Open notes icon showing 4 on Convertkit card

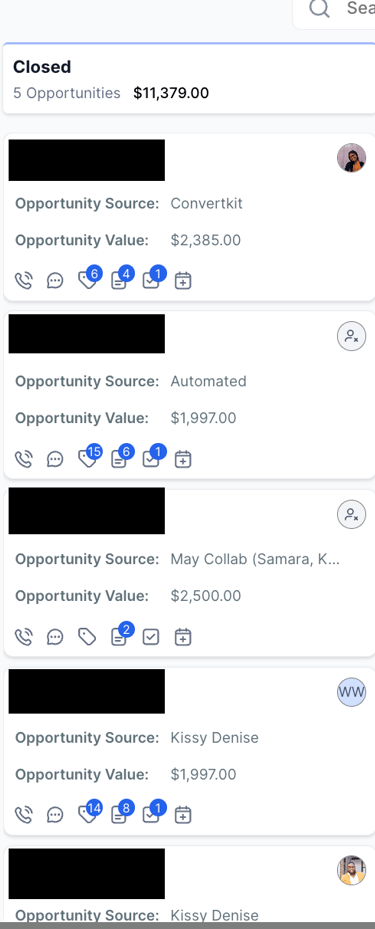click(x=119, y=280)
